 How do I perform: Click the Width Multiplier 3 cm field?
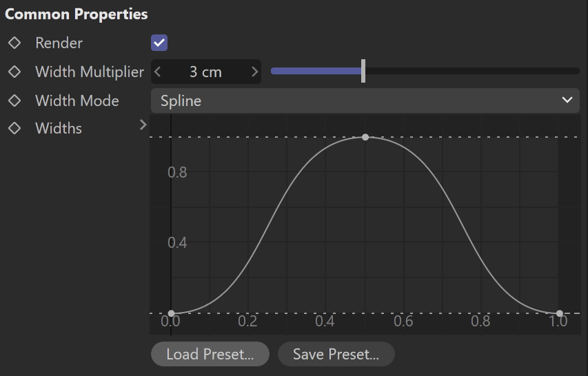(206, 72)
